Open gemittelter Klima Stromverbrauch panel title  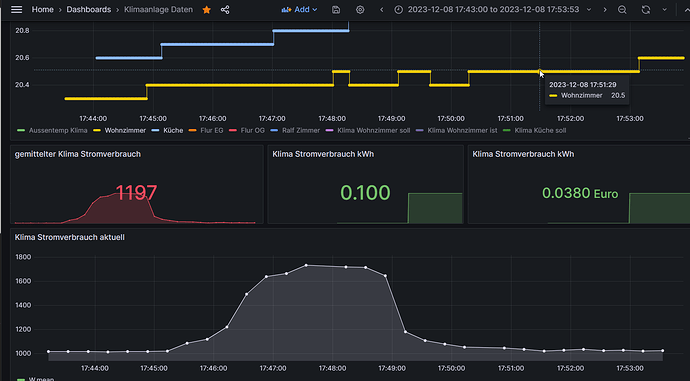[78, 154]
